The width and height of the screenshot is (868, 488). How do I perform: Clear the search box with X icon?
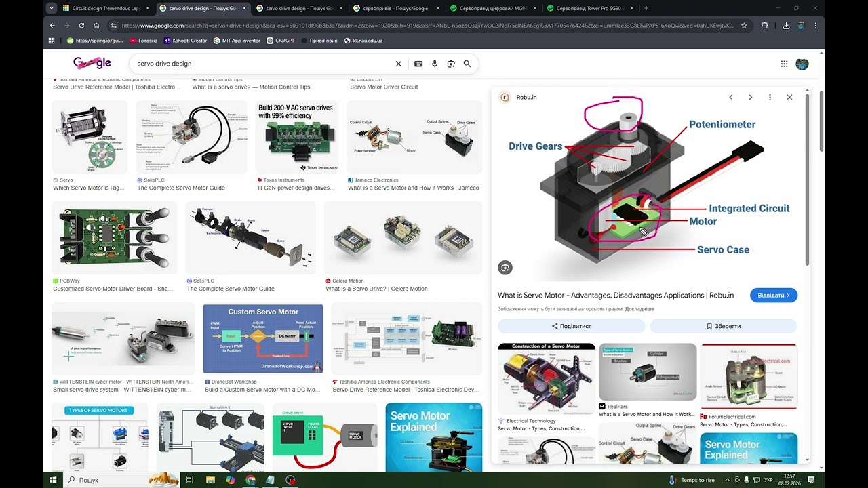(x=399, y=64)
